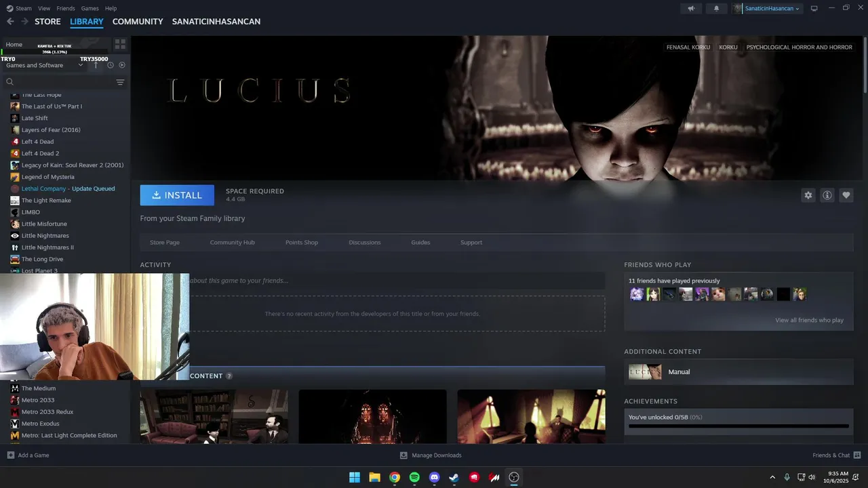The width and height of the screenshot is (868, 488).
Task: Click the PSYCHOLOGICAL HORROR AND HORROR tag
Action: (x=799, y=47)
